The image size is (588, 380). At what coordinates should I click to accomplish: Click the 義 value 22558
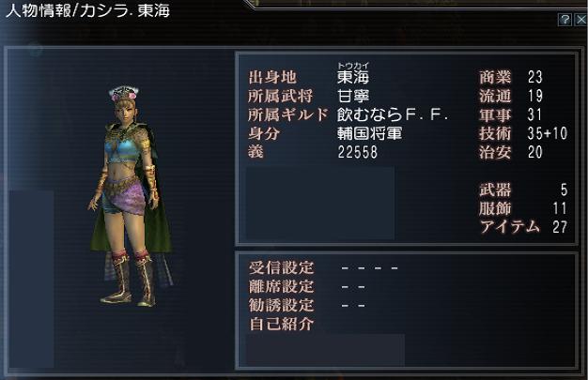357,152
